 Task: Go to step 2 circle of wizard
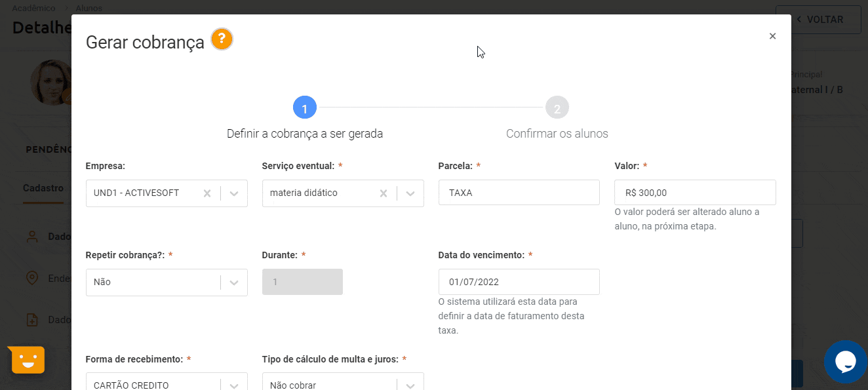(x=557, y=107)
